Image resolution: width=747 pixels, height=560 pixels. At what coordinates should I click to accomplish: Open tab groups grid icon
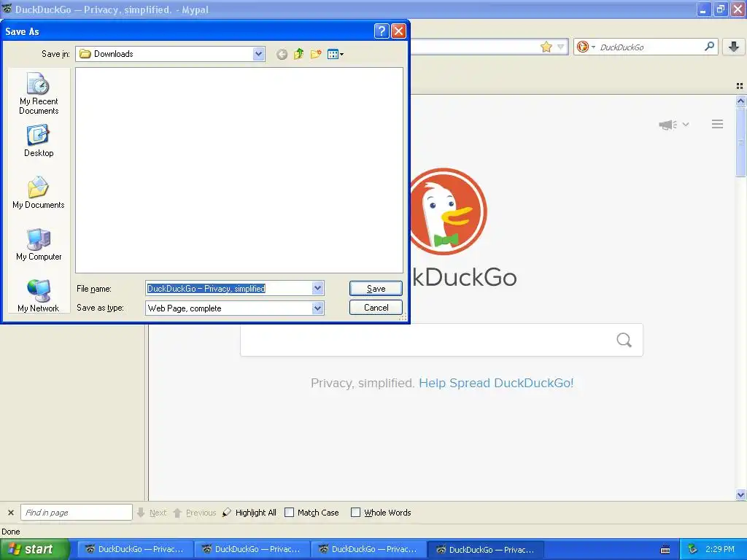pyautogui.click(x=740, y=86)
